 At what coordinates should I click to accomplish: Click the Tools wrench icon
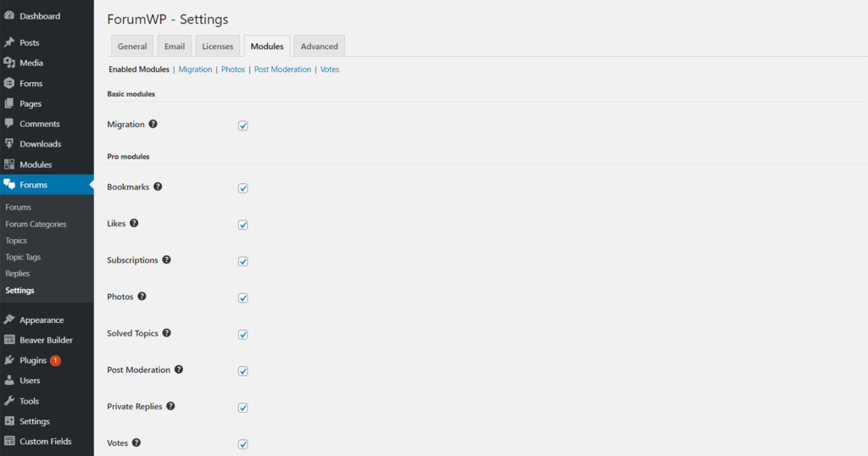point(9,401)
